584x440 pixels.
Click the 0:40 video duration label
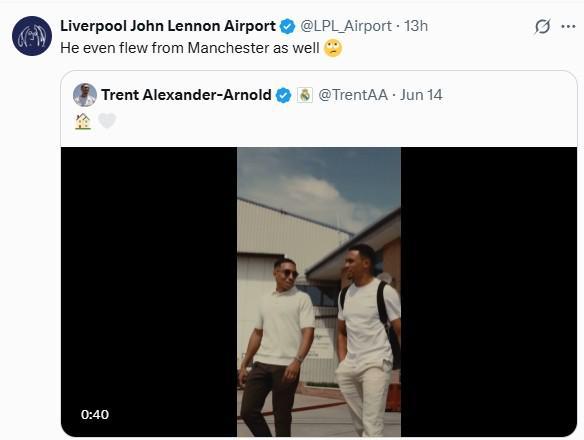(95, 415)
